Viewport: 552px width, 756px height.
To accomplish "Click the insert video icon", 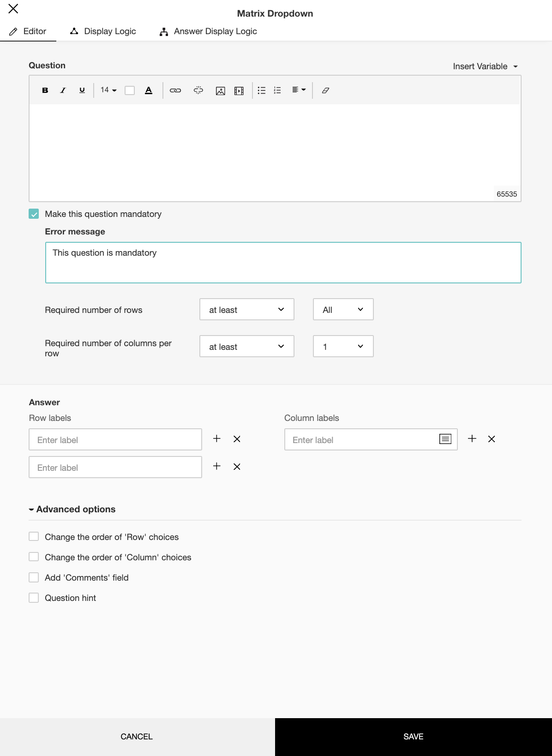I will click(x=239, y=90).
